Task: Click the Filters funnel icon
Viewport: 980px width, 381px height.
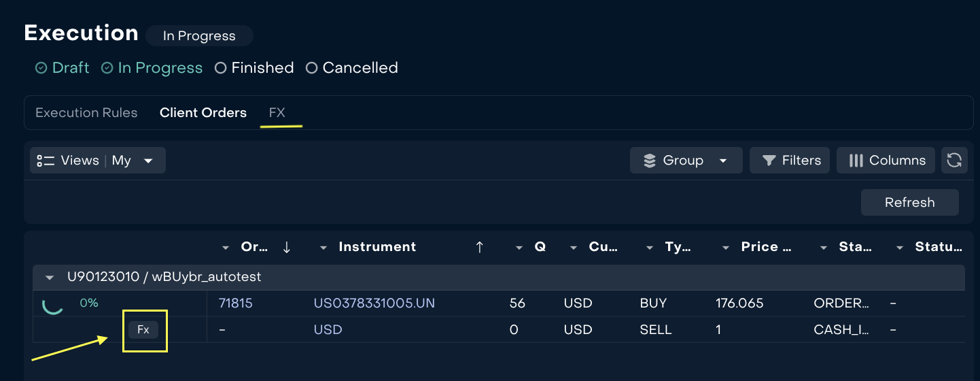Action: tap(769, 161)
